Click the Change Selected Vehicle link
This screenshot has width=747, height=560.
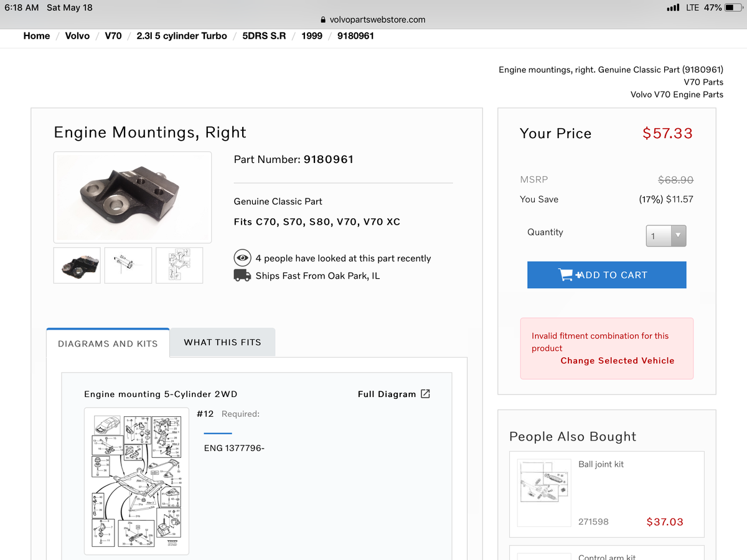tap(617, 360)
